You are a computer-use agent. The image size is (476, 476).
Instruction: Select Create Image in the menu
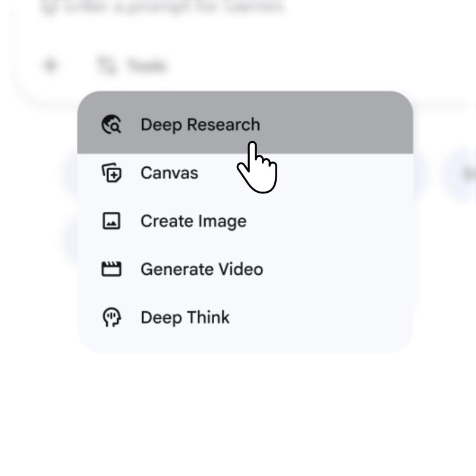[193, 221]
